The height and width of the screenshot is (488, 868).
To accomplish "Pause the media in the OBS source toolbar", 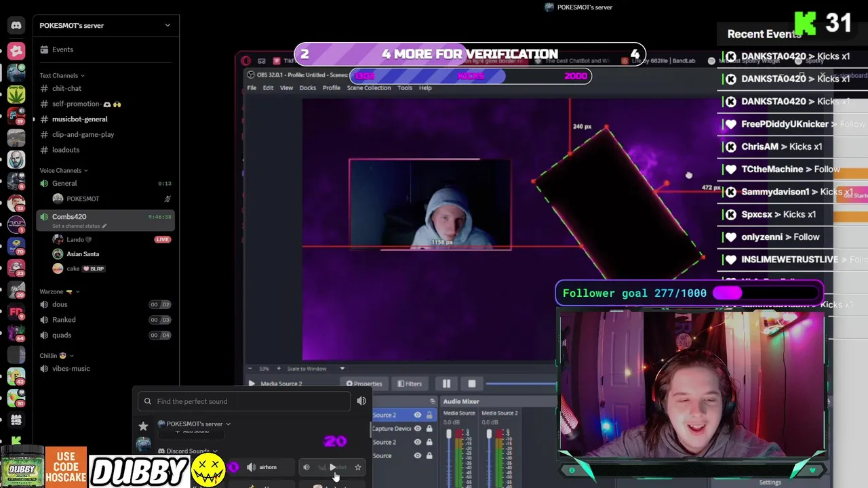I will point(446,384).
